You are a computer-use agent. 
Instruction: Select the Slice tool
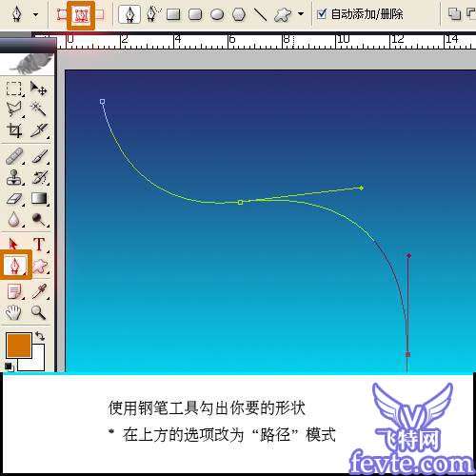click(x=39, y=130)
